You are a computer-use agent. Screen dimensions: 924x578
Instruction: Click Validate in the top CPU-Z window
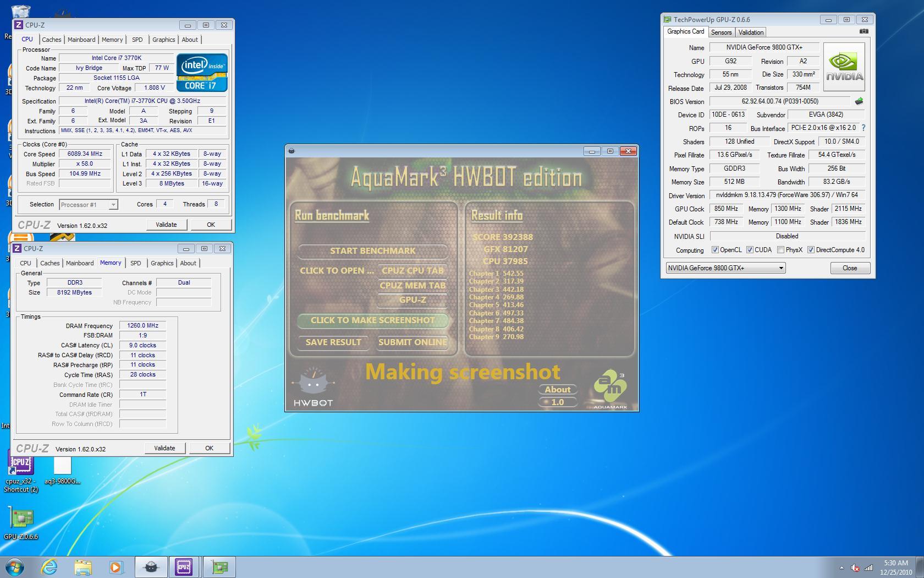pos(166,225)
